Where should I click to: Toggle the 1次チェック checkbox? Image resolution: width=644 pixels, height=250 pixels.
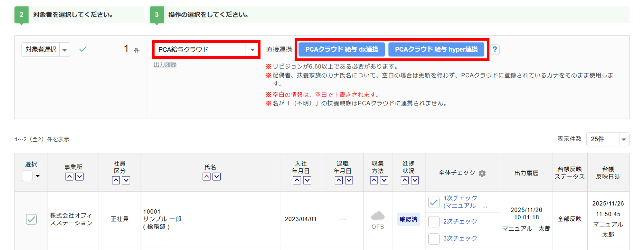(x=434, y=202)
